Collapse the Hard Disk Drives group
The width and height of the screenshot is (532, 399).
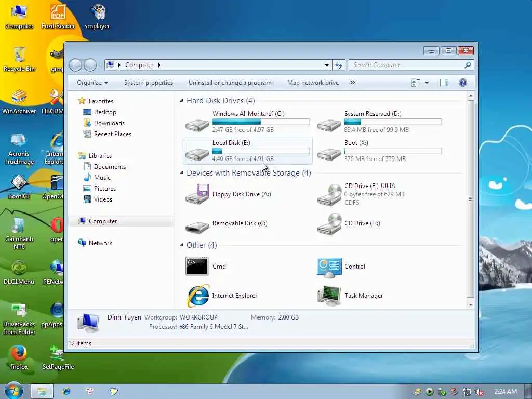(181, 100)
